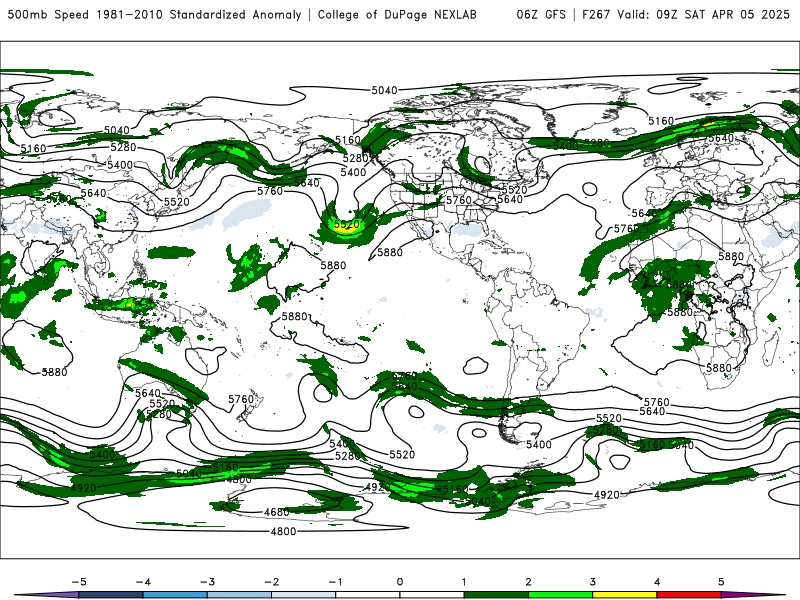The height and width of the screenshot is (600, 800).
Task: Click the "-4" colorbar tick label
Action: [143, 582]
